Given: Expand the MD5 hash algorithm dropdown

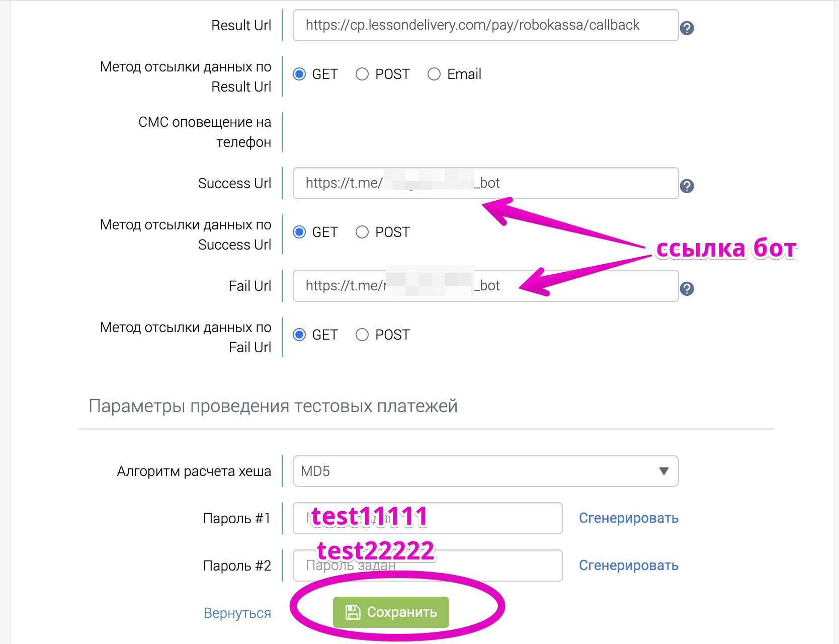Looking at the screenshot, I should click(485, 471).
